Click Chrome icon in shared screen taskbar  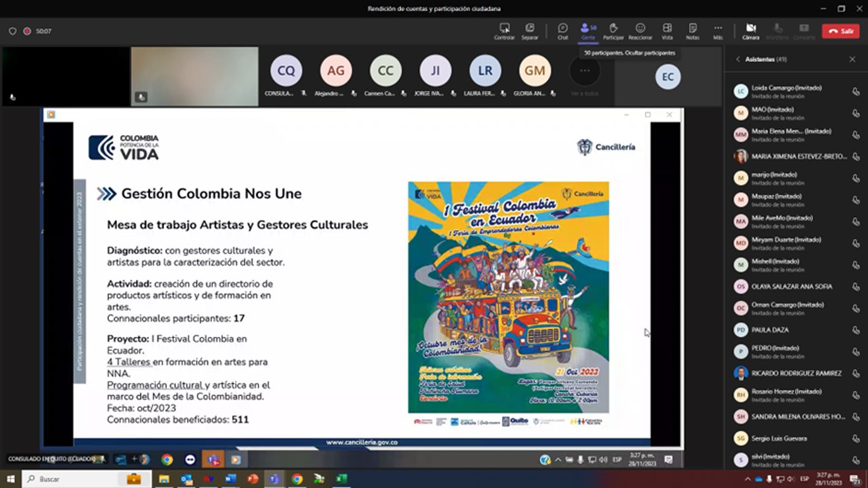[x=167, y=460]
